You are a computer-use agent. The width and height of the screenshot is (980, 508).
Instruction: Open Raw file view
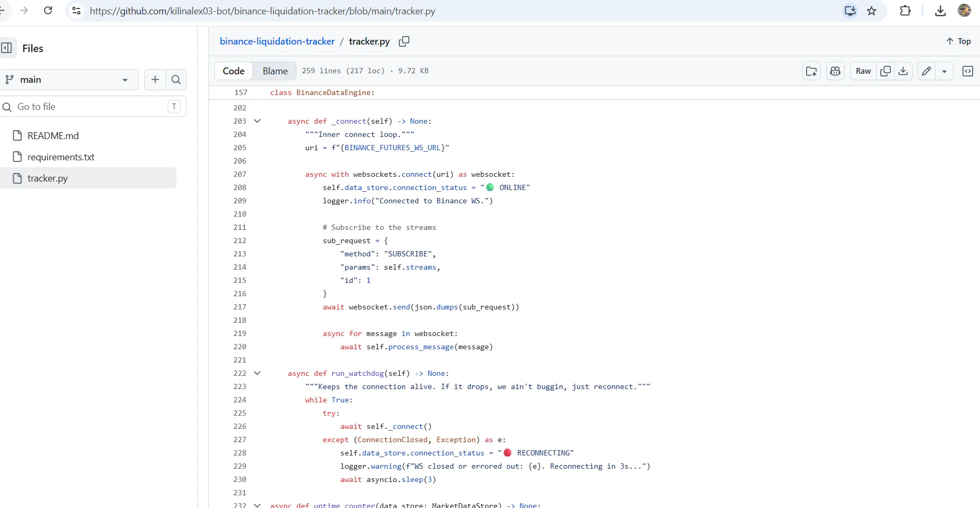point(863,71)
